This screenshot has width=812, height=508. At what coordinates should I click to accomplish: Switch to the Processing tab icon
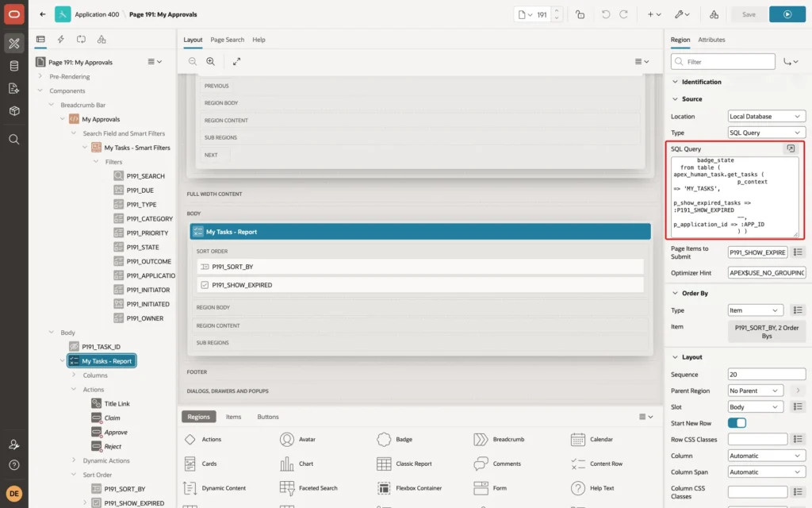coord(81,40)
